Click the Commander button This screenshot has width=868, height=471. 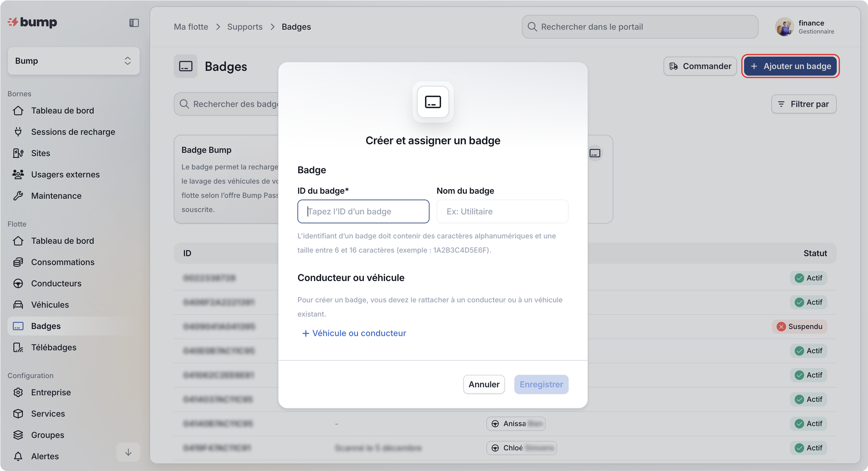700,66
